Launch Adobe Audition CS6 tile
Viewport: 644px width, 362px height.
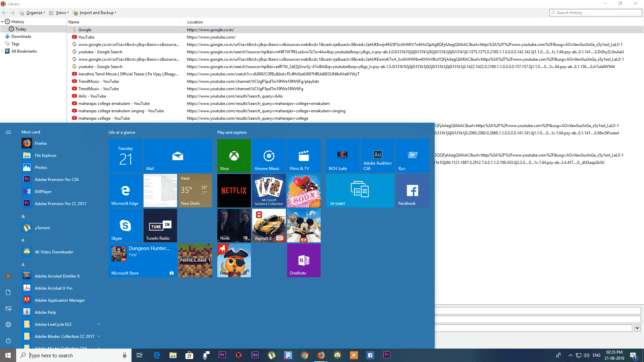377,156
